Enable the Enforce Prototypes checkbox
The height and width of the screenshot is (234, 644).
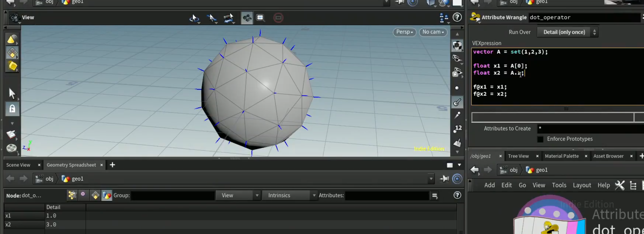click(540, 139)
